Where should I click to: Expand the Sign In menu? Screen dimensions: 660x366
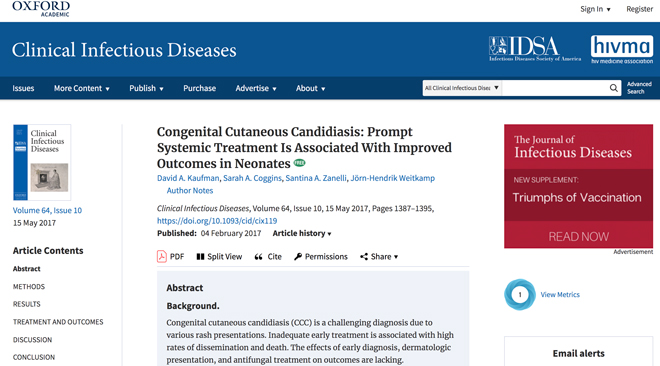[x=595, y=9]
